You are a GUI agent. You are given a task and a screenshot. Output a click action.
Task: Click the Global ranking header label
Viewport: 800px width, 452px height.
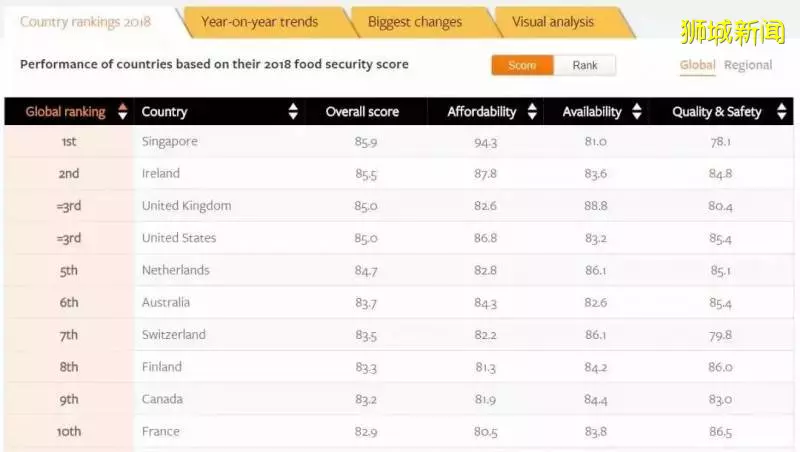click(65, 112)
